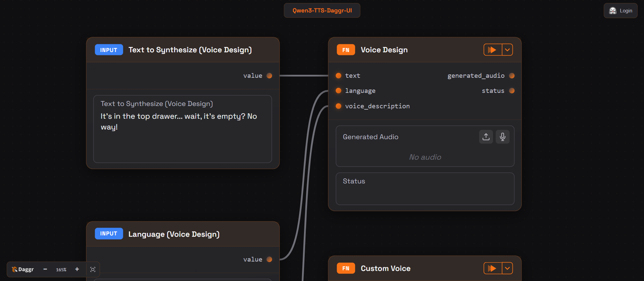
Task: Upload an audio file to Generated Audio
Action: pos(486,137)
